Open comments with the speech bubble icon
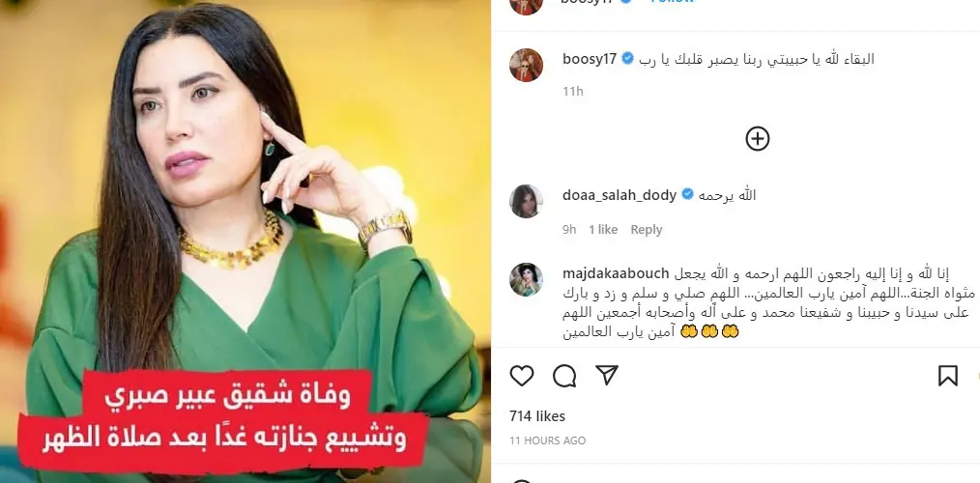The width and height of the screenshot is (980, 483). (x=564, y=376)
